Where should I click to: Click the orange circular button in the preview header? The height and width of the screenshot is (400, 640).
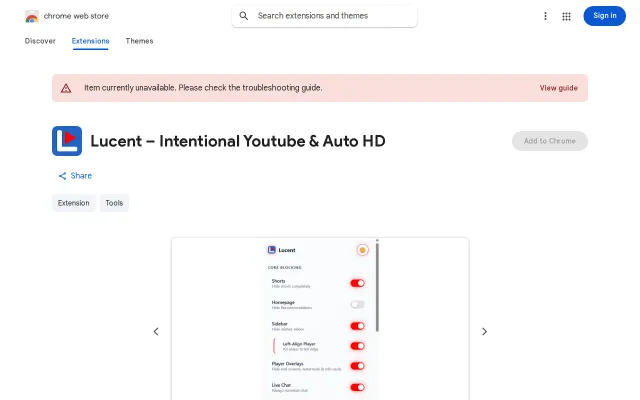point(362,250)
